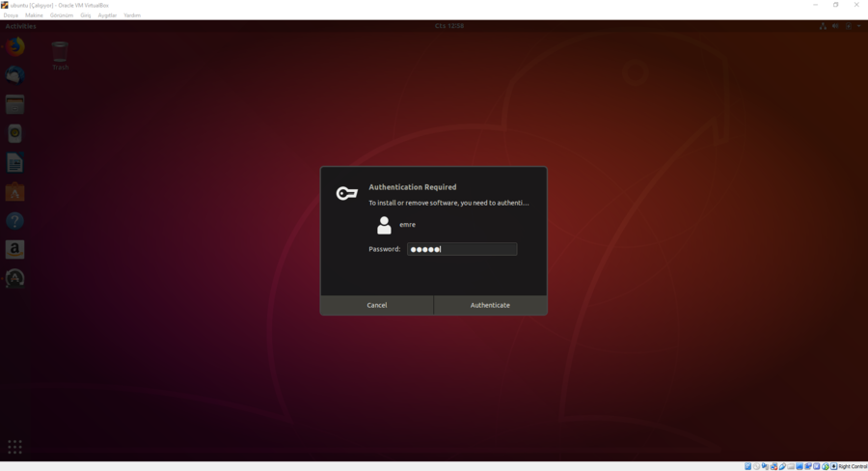The height and width of the screenshot is (471, 868).
Task: Open the Amazon launcher in dock
Action: 14,250
